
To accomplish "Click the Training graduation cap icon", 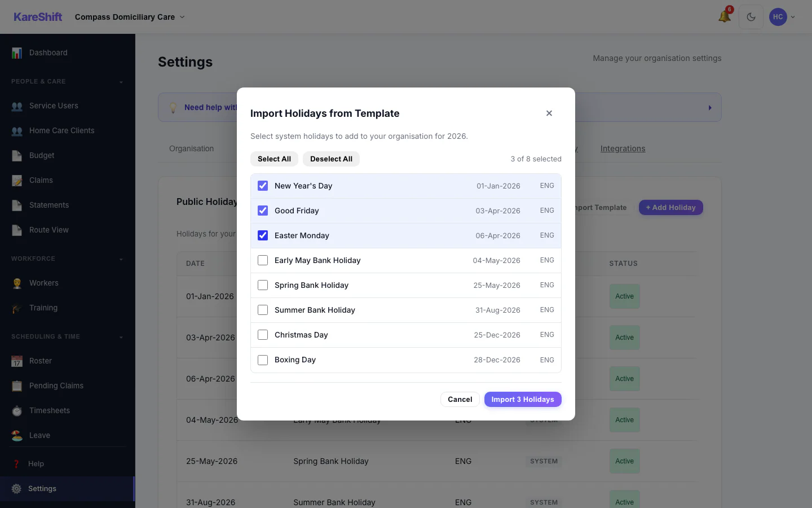I will coord(17,308).
